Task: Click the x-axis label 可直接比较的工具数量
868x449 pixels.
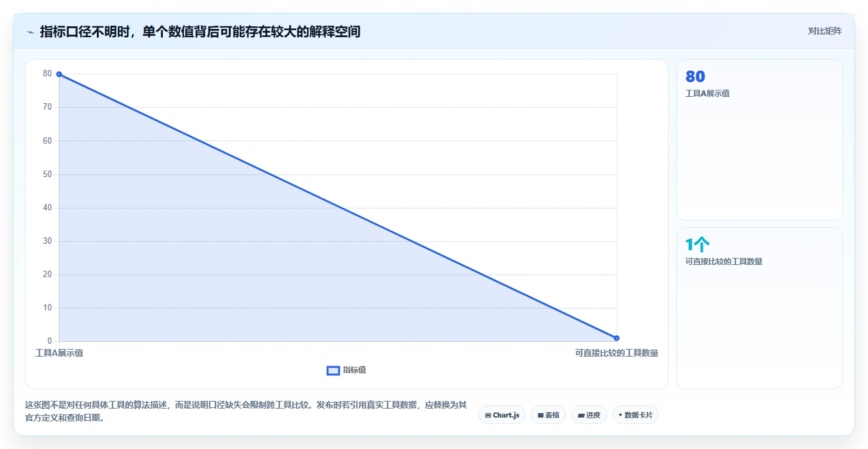Action: click(617, 353)
